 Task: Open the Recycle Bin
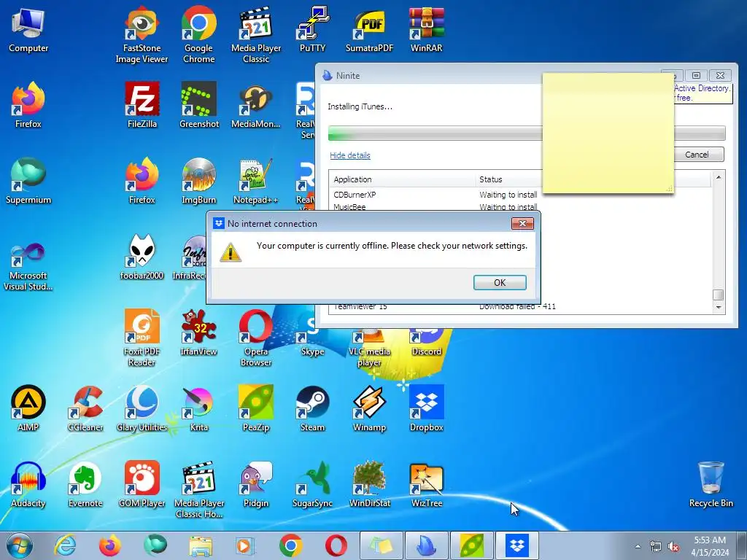pos(711,485)
